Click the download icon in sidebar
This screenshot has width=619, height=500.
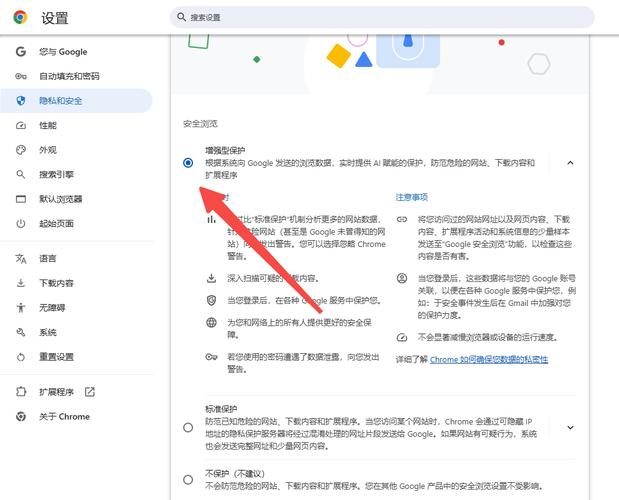pyautogui.click(x=21, y=283)
